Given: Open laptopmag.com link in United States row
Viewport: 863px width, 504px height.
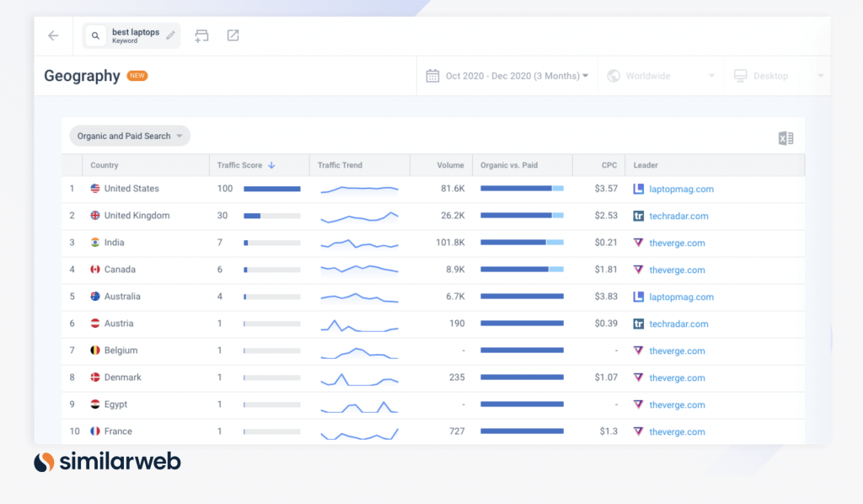Looking at the screenshot, I should point(681,189).
